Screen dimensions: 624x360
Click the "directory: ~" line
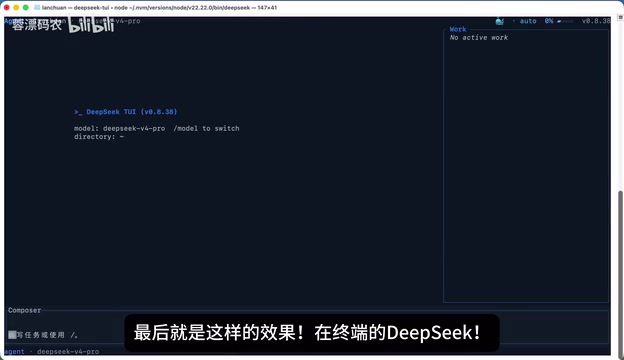(x=99, y=137)
